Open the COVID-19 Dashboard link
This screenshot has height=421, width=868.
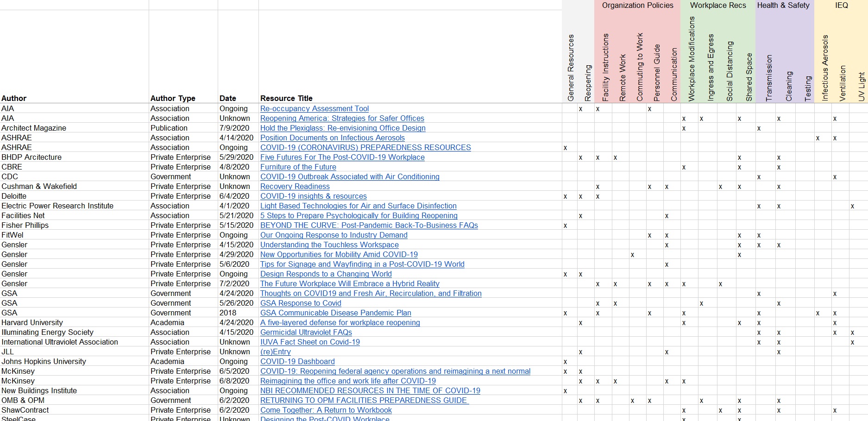pos(297,361)
